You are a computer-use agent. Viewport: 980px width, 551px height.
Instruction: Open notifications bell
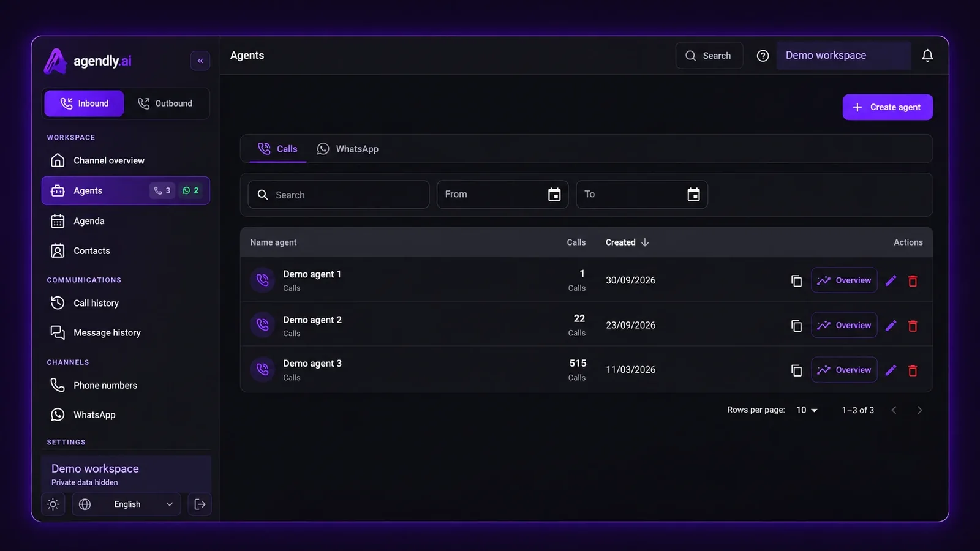click(927, 56)
